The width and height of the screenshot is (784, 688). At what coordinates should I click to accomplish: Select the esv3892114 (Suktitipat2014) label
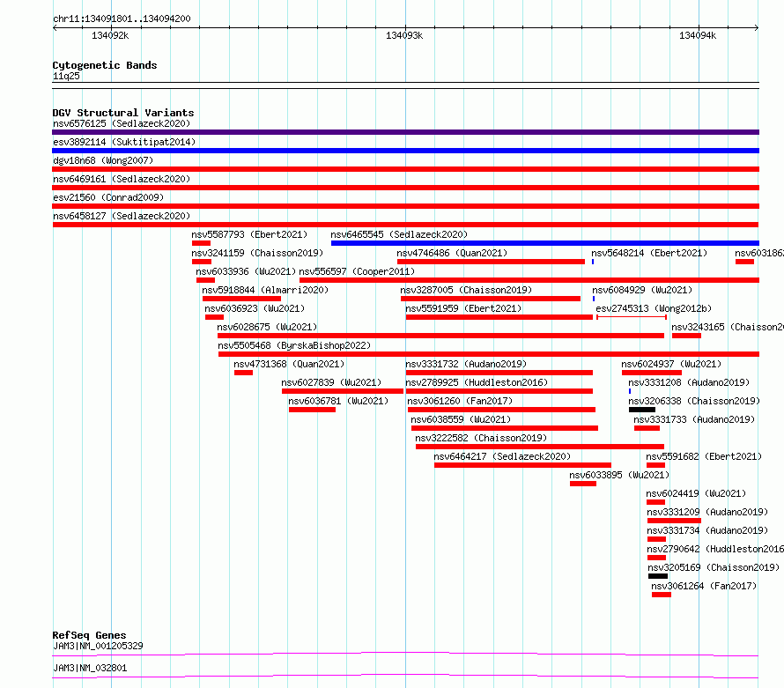pos(124,142)
